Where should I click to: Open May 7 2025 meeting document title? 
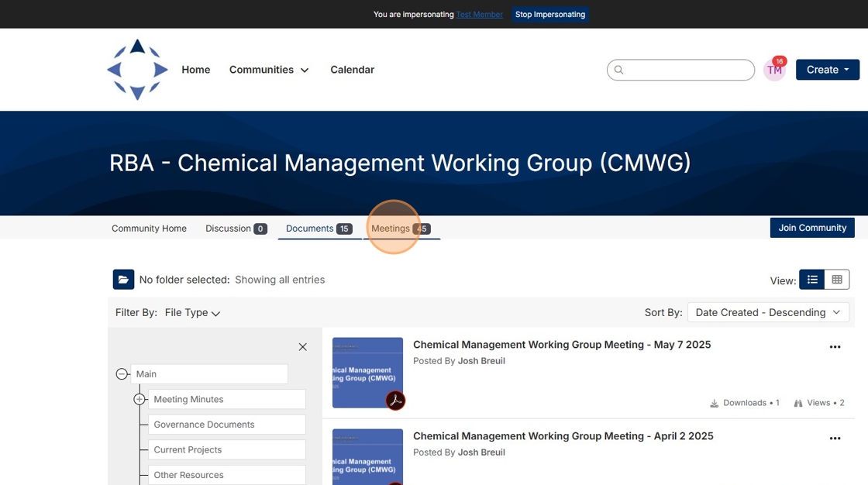pos(562,344)
